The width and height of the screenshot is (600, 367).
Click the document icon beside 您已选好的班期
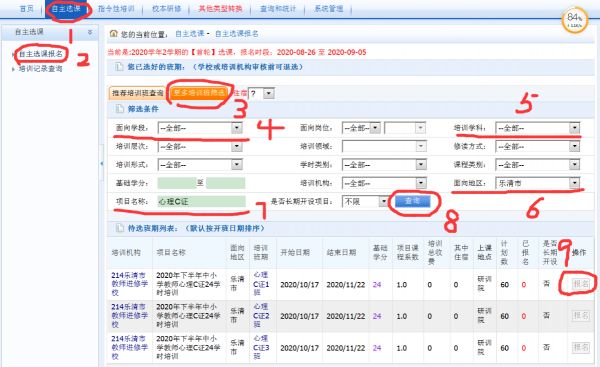119,67
